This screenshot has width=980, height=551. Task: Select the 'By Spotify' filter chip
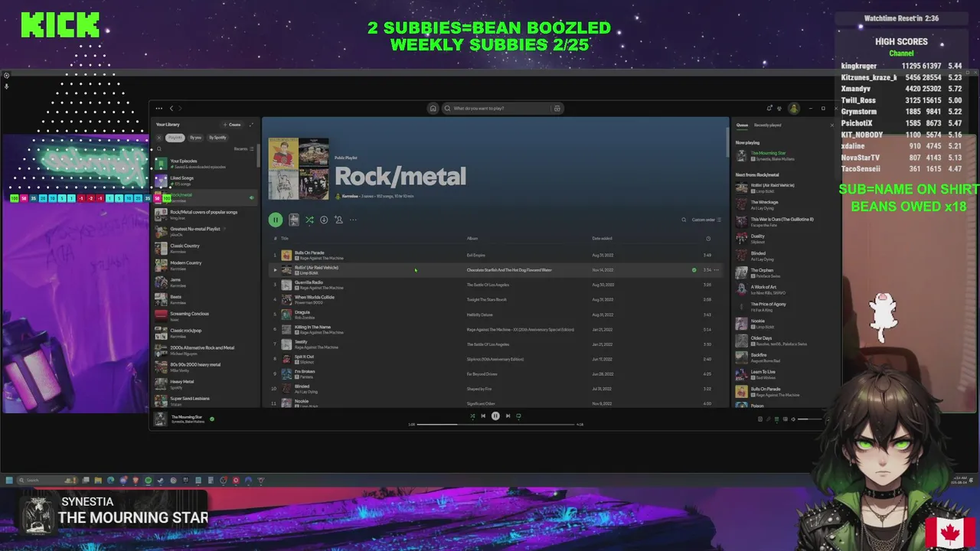pyautogui.click(x=217, y=138)
